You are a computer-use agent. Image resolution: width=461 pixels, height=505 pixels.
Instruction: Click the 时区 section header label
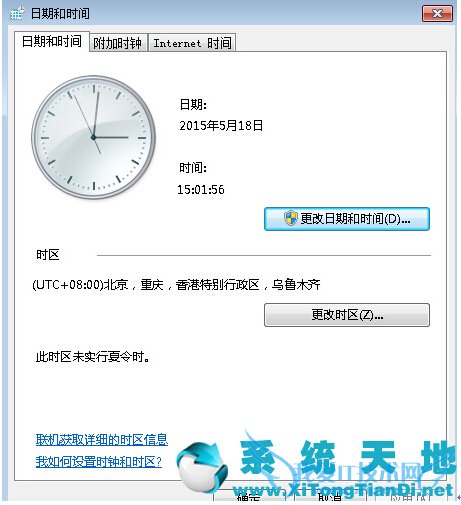coord(48,255)
